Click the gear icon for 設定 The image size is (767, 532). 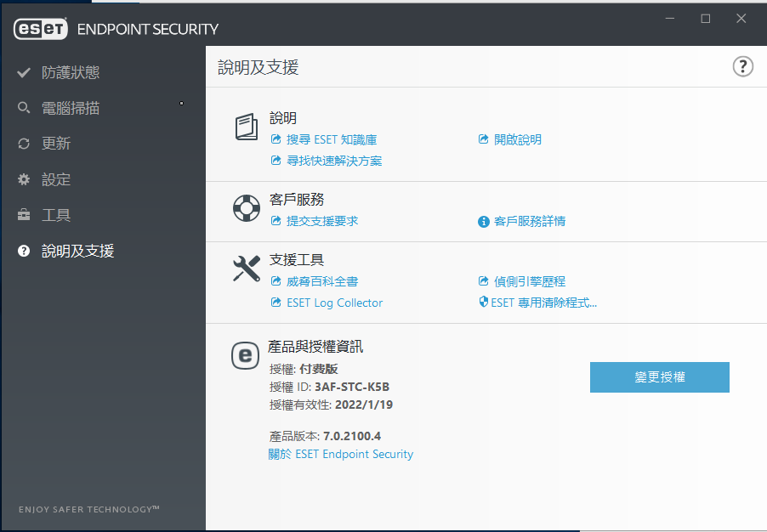click(x=24, y=180)
